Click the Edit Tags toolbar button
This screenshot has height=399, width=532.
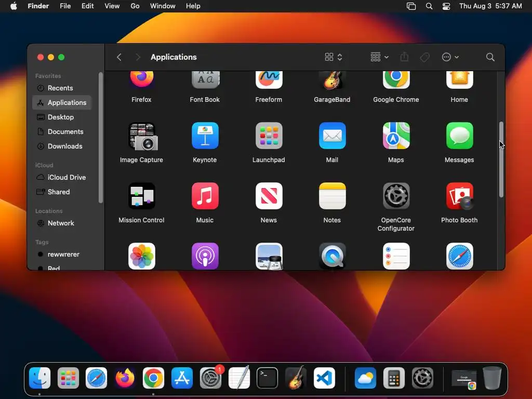coord(424,57)
